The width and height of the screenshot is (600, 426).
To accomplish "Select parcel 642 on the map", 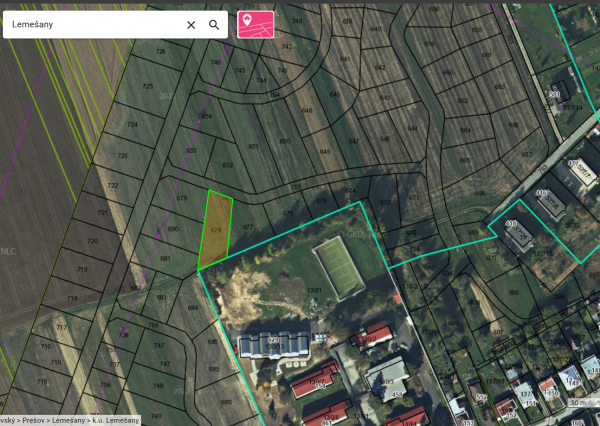I will pos(380,68).
